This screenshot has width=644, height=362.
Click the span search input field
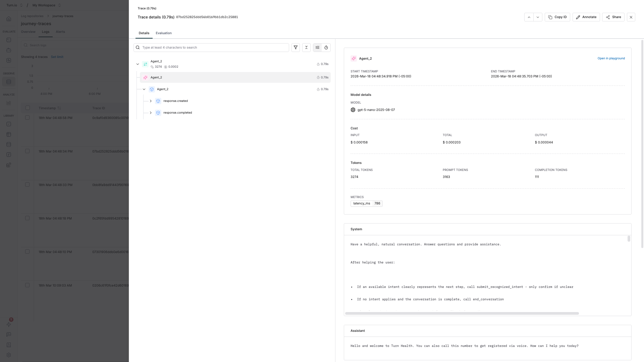215,48
